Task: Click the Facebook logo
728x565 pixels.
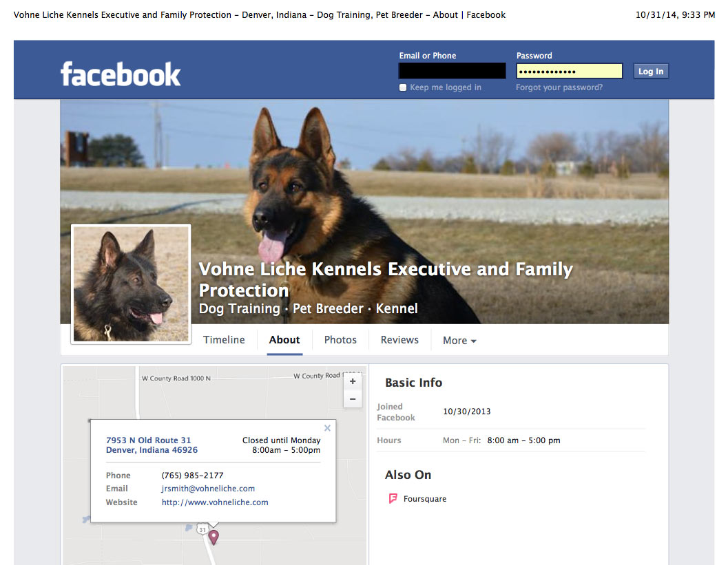Action: (x=121, y=74)
